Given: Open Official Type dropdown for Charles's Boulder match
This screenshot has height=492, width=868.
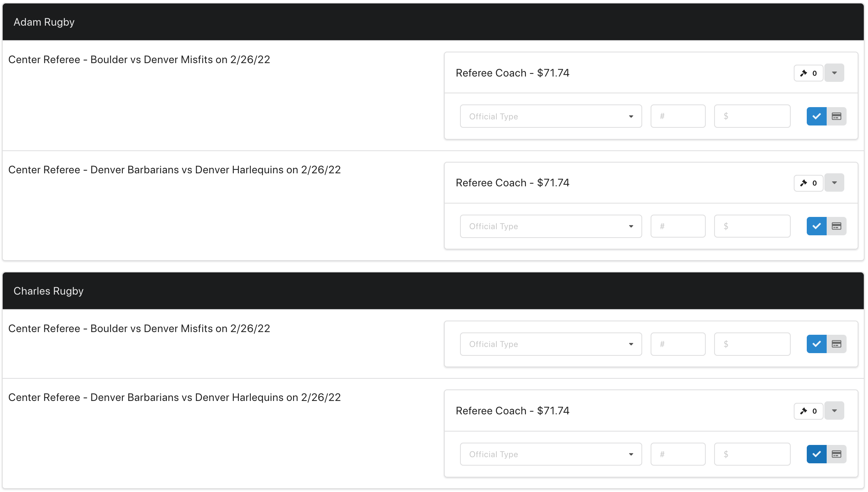Looking at the screenshot, I should coord(551,344).
